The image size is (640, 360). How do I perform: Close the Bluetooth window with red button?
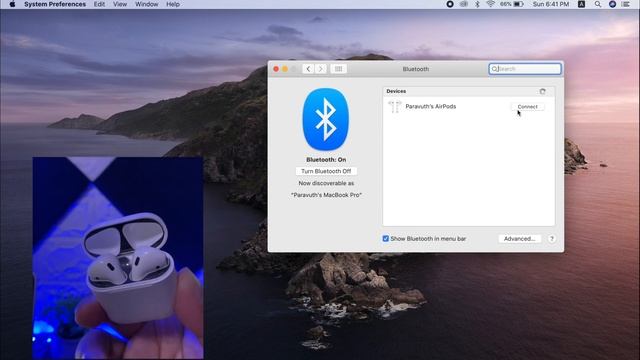[276, 69]
